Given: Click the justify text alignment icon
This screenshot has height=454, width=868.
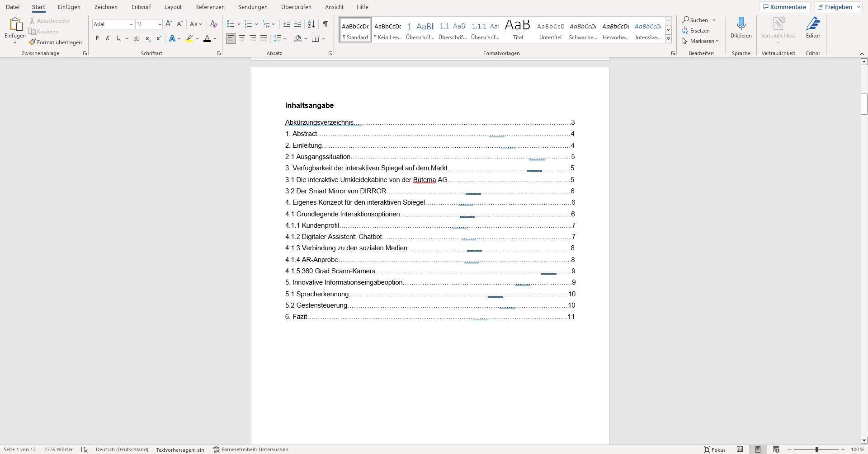Looking at the screenshot, I should (264, 38).
